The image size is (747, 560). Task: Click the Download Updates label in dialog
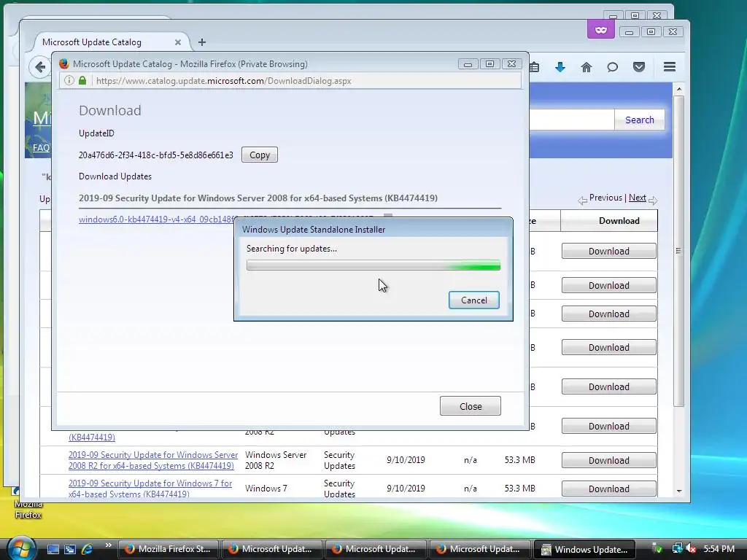(x=115, y=176)
